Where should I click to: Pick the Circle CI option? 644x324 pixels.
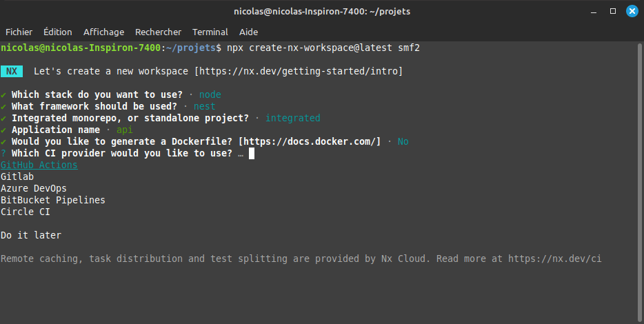click(x=26, y=212)
